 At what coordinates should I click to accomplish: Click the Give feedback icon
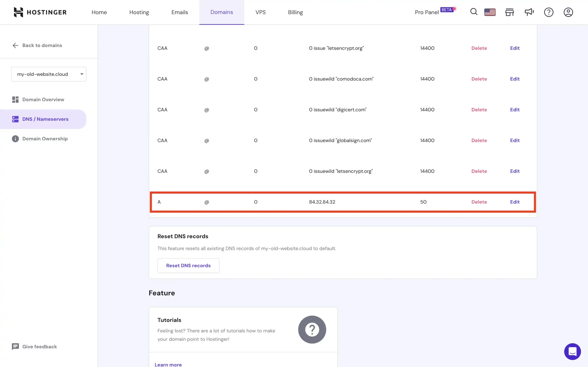[x=15, y=346]
